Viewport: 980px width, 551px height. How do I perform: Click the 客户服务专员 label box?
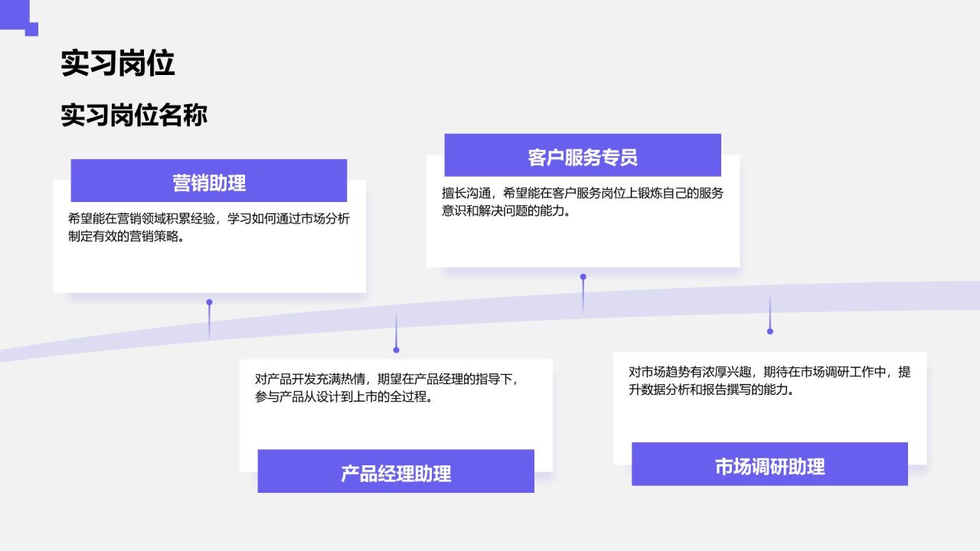click(583, 155)
